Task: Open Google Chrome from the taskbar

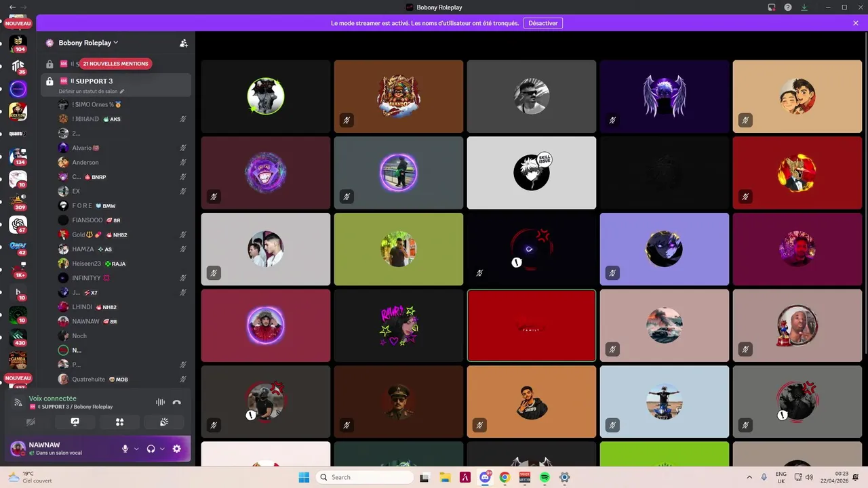Action: (x=505, y=477)
